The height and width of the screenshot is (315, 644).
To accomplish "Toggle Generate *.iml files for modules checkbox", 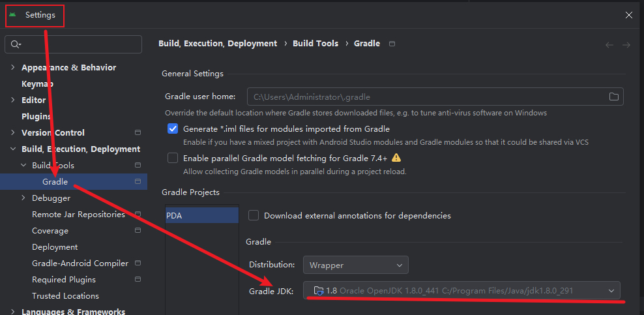I will (173, 128).
